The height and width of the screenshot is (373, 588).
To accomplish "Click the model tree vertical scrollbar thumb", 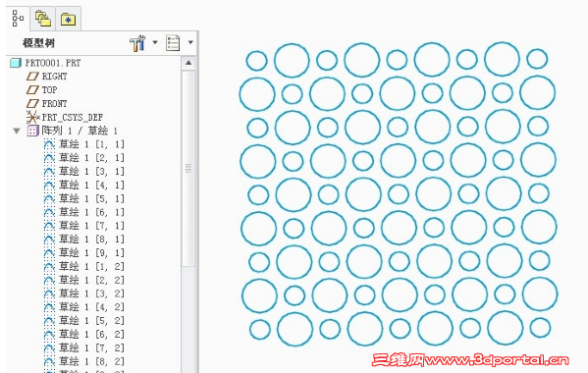I will tap(188, 169).
